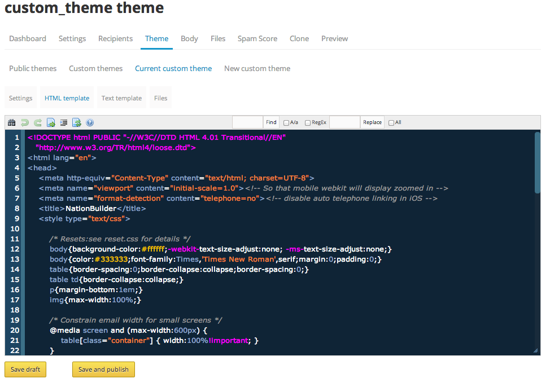Click the go-to-line page icon
The image size is (550, 392).
click(51, 122)
